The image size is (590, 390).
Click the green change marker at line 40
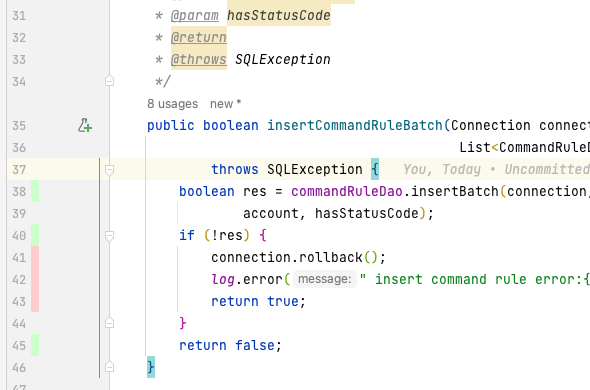[35, 235]
